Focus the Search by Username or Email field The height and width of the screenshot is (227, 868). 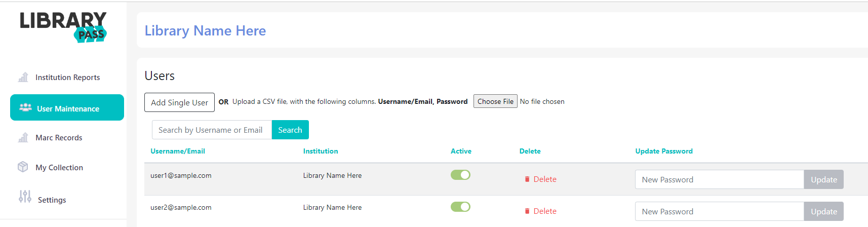click(x=212, y=130)
